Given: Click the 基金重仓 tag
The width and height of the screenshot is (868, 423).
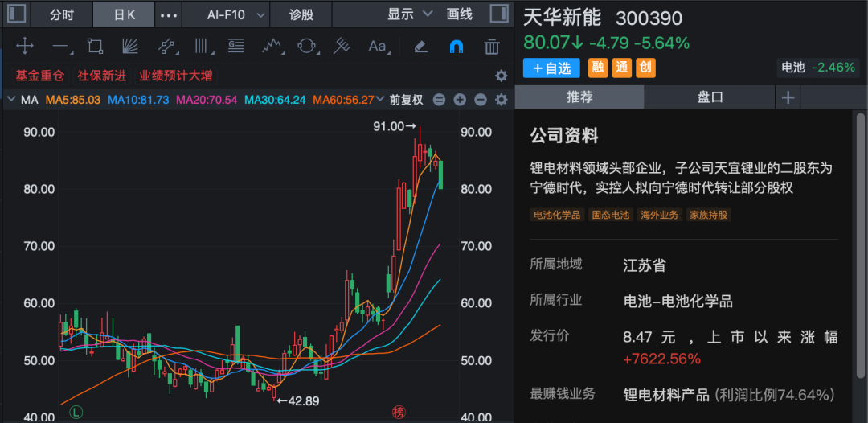Looking at the screenshot, I should [x=39, y=76].
